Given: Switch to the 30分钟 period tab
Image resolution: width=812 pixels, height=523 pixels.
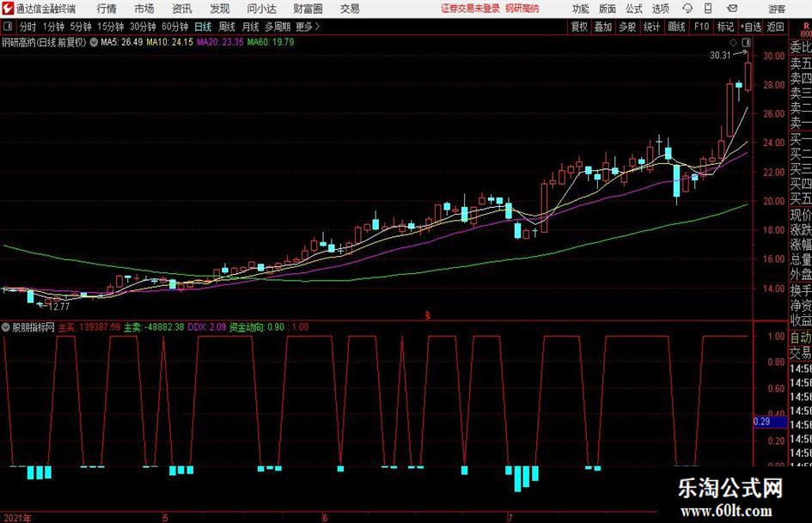Looking at the screenshot, I should (143, 27).
